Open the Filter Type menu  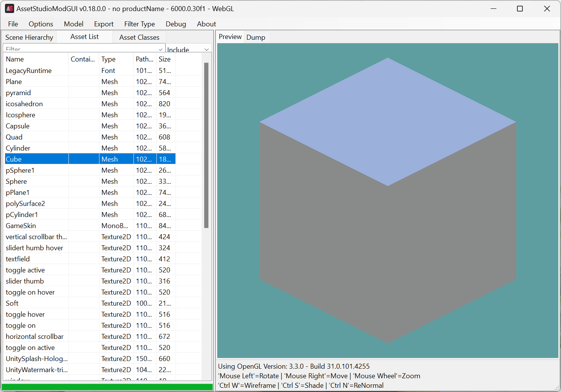pyautogui.click(x=140, y=24)
